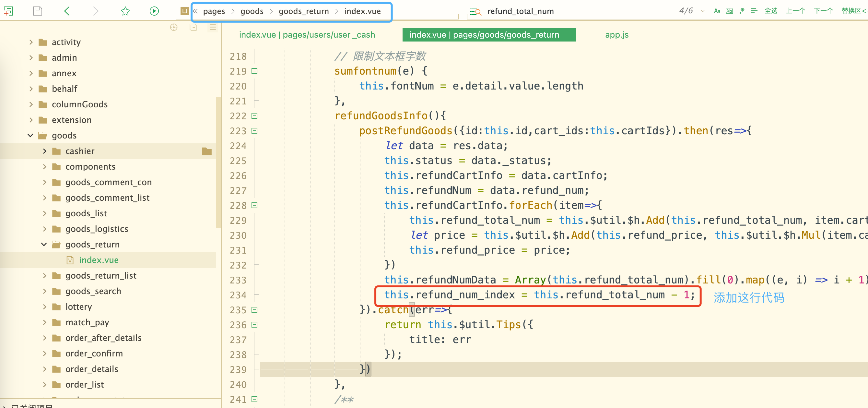
Task: Open the search history dropdown arrow
Action: coord(703,11)
